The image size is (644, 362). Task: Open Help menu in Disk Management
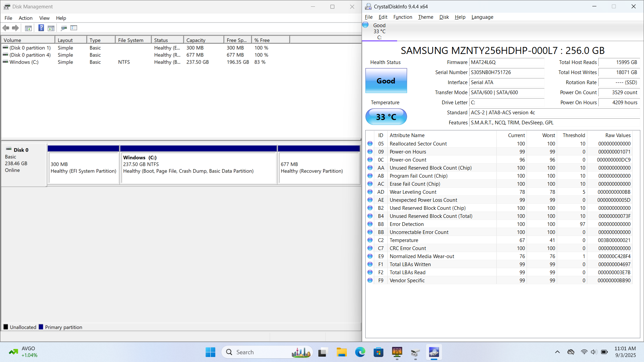61,18
